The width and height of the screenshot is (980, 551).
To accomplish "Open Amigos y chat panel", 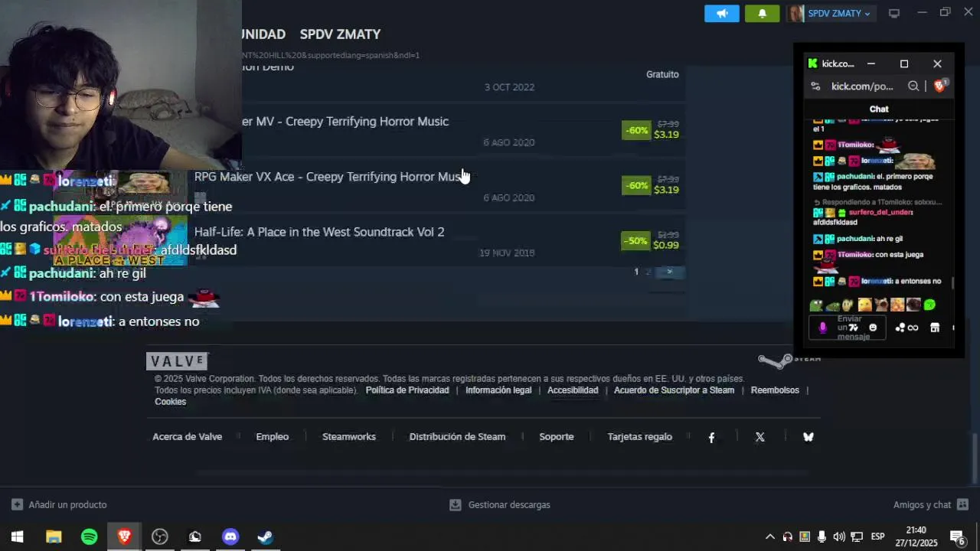I will 930,505.
